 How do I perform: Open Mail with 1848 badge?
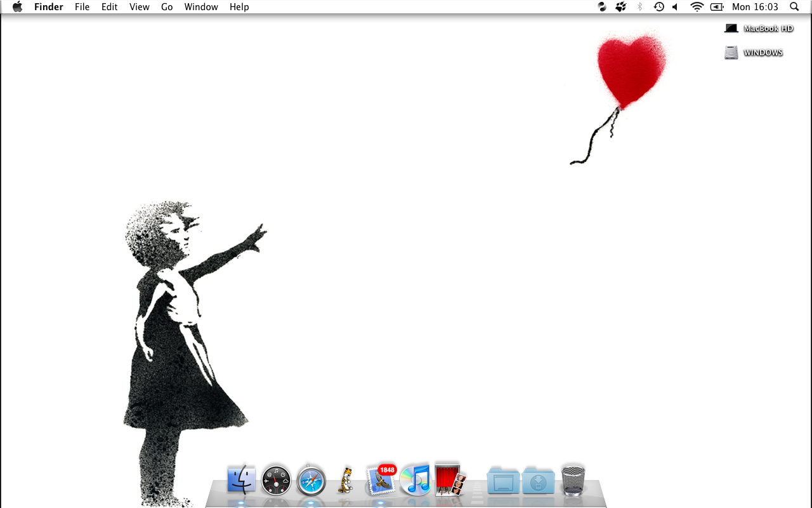381,479
